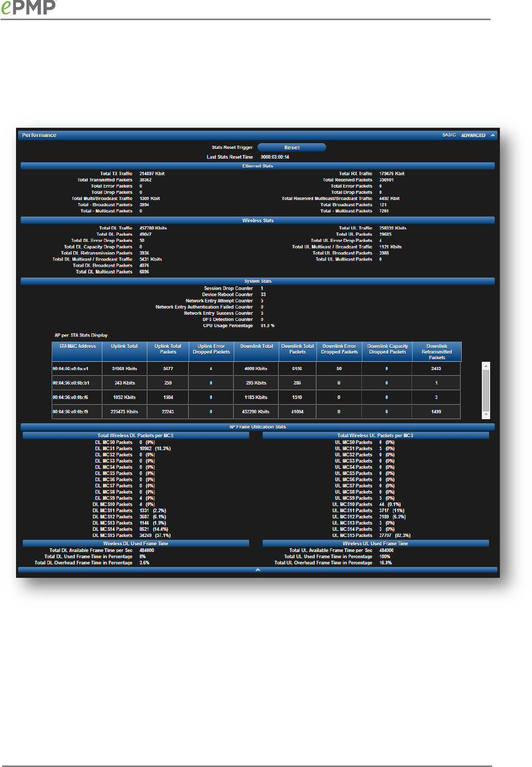Click the 41094 downlink packets cell
This screenshot has width=532, height=767.
[297, 412]
